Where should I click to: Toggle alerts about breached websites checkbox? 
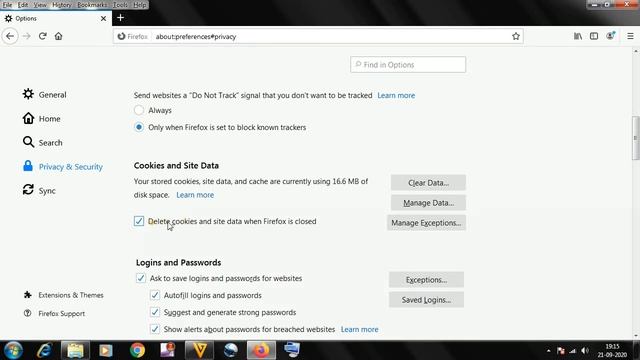155,329
